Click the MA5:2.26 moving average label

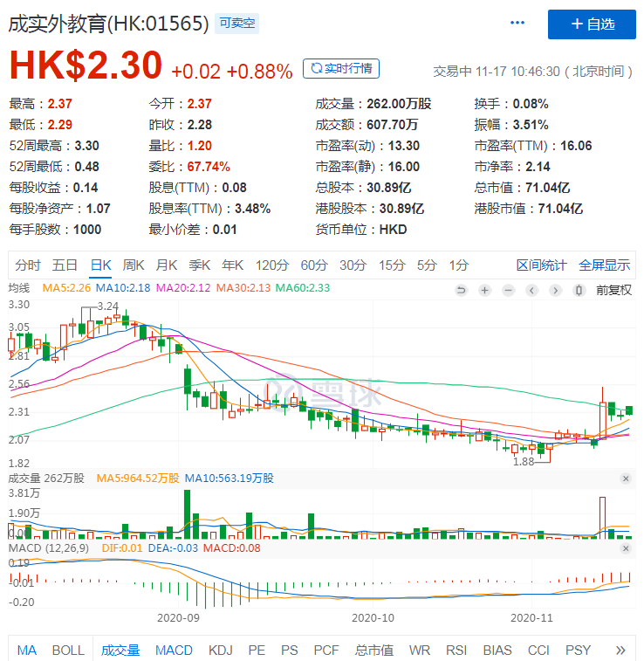[x=66, y=288]
